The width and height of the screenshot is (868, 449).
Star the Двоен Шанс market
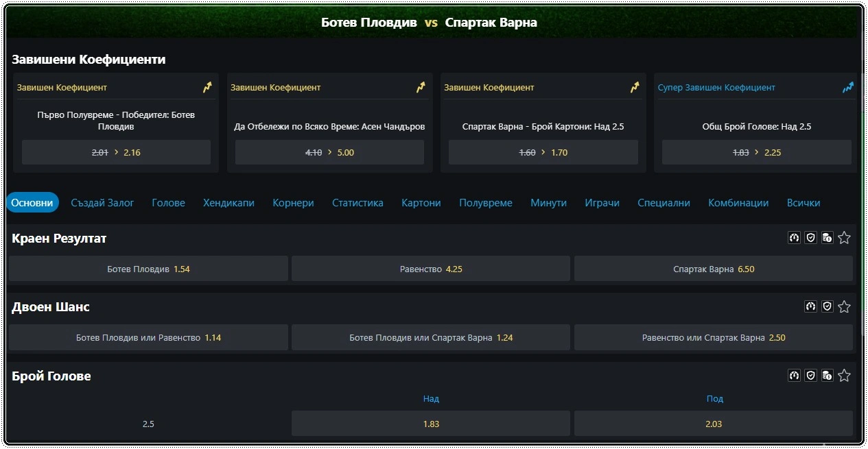click(844, 306)
